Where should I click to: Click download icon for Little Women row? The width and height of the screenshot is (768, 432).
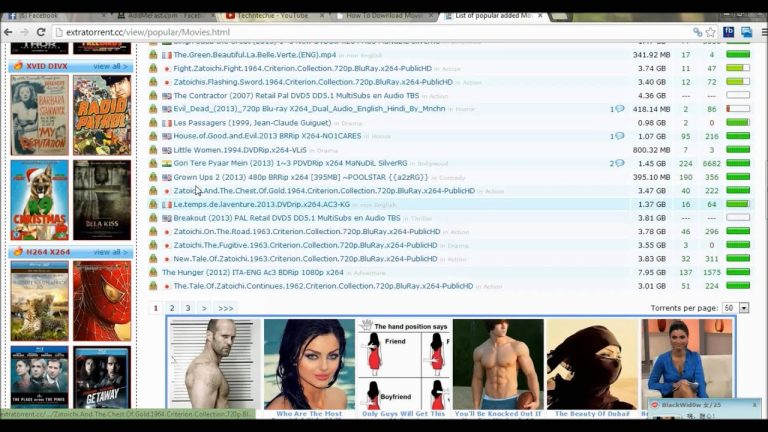point(153,150)
